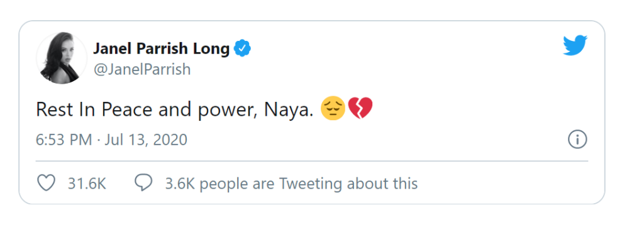Screen dimensions: 644x244
Task: Click the Janel Parrish Long display name
Action: pyautogui.click(x=162, y=49)
